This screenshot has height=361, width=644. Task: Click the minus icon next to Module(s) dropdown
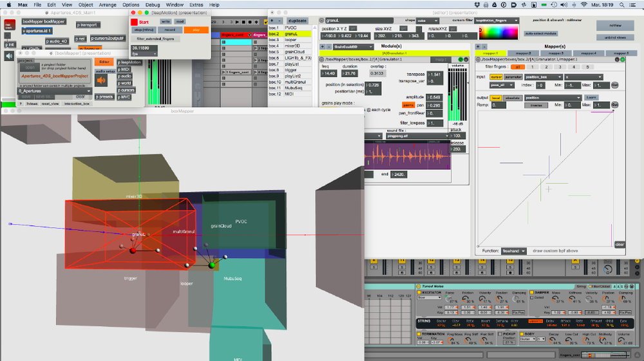click(x=328, y=47)
